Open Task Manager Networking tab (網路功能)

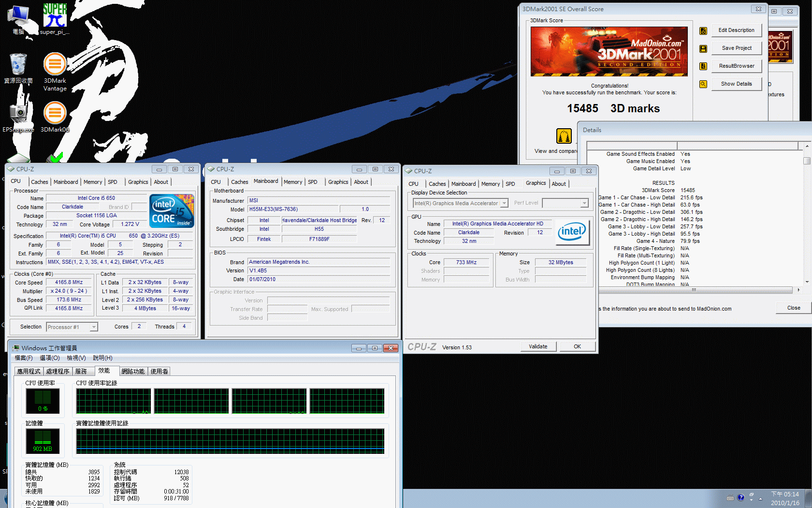(133, 372)
